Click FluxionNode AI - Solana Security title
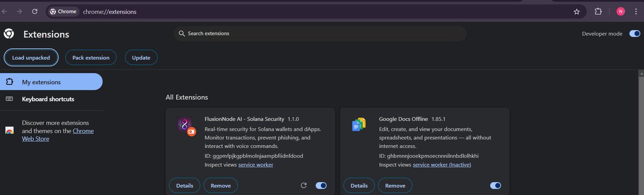Screen dimensions: 644x195 tap(244, 119)
